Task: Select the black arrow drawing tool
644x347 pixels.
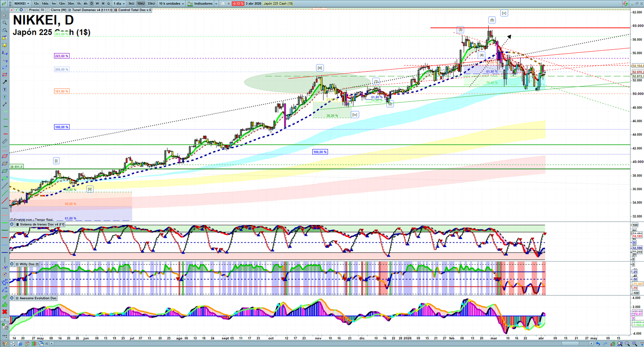Action: pyautogui.click(x=4, y=82)
